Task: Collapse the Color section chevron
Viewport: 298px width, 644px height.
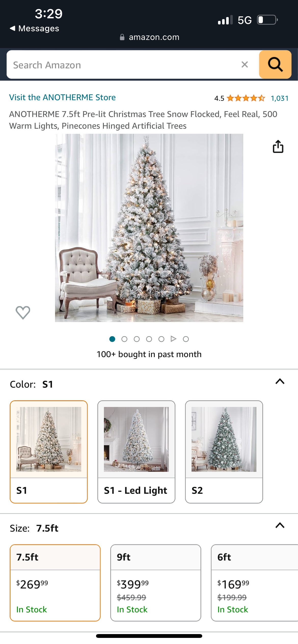Action: (x=280, y=382)
